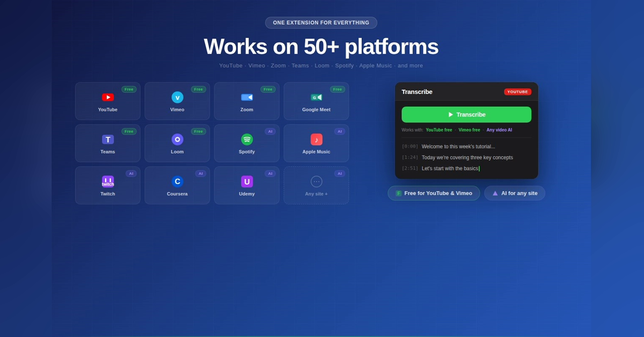Screen dimensions: 644x337
Task: Click the YouTube free link
Action: 439,130
